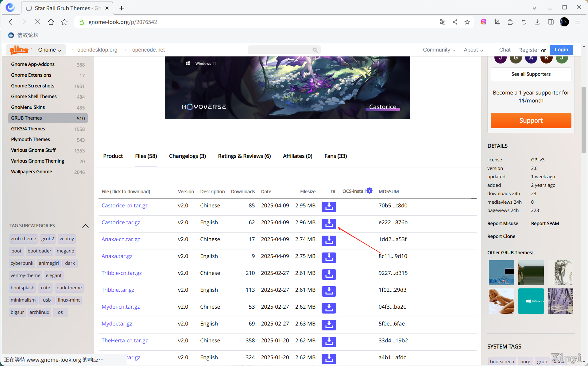Viewport: 588px width, 366px height.
Task: Click Report Misuse link
Action: point(502,224)
